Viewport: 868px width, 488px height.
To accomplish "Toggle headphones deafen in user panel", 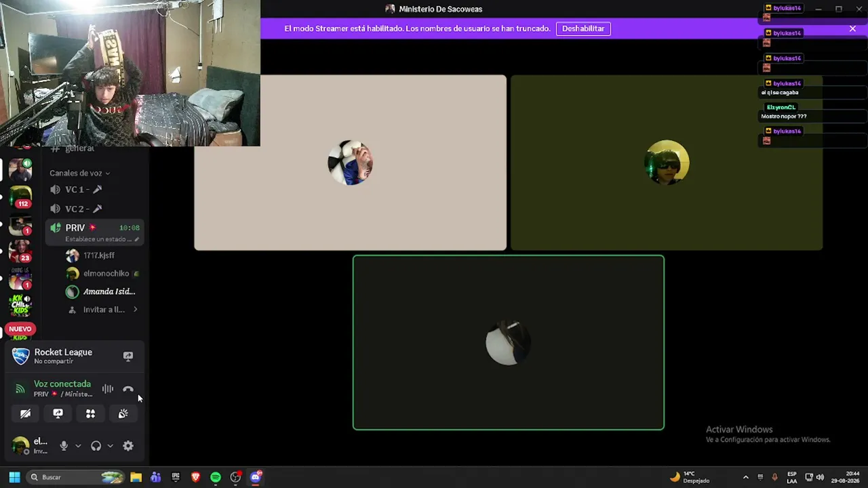I will [96, 446].
